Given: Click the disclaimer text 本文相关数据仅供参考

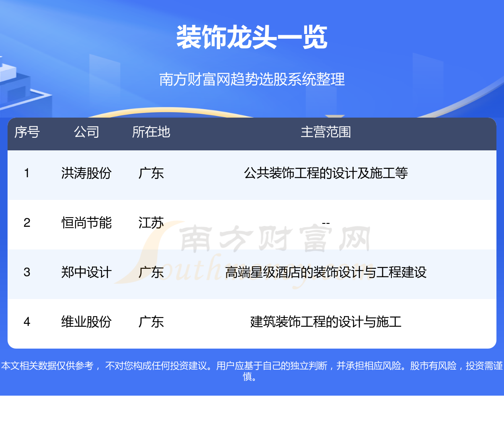Looking at the screenshot, I should (47, 366).
